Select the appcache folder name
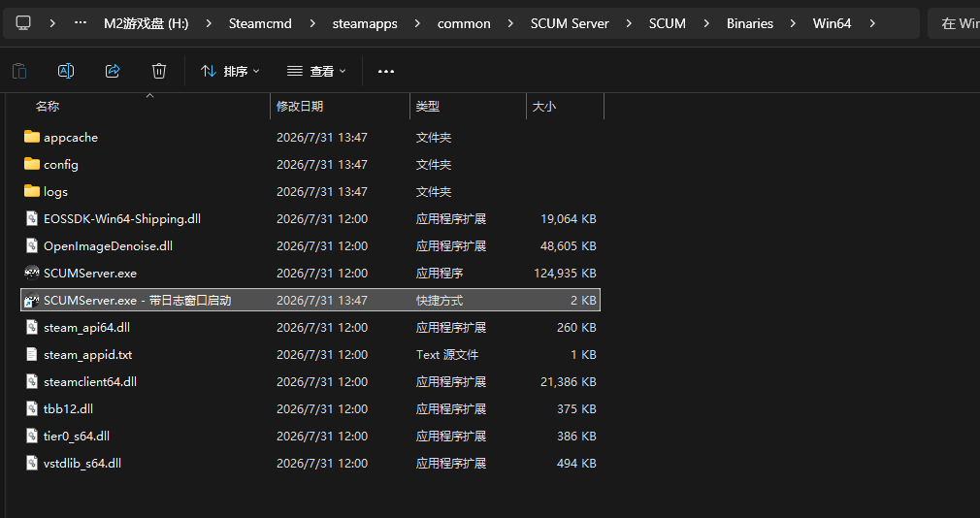This screenshot has height=518, width=980. click(x=71, y=138)
